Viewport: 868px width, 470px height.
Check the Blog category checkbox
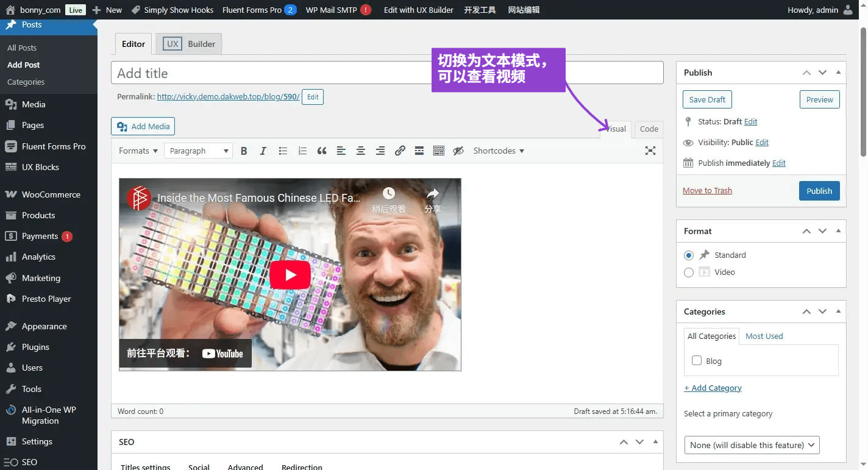coord(697,361)
